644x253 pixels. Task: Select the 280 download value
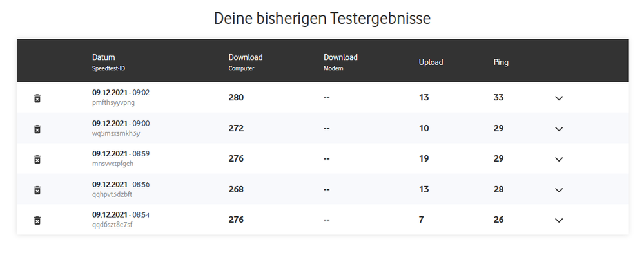(236, 98)
